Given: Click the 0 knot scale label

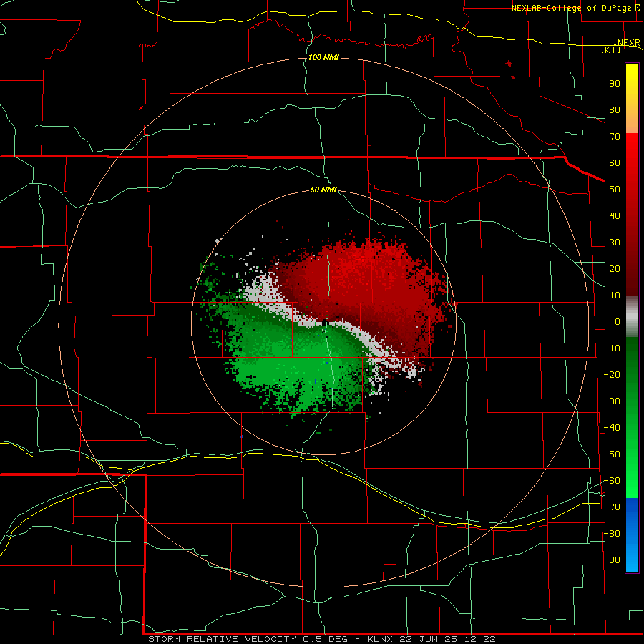Looking at the screenshot, I should (618, 322).
